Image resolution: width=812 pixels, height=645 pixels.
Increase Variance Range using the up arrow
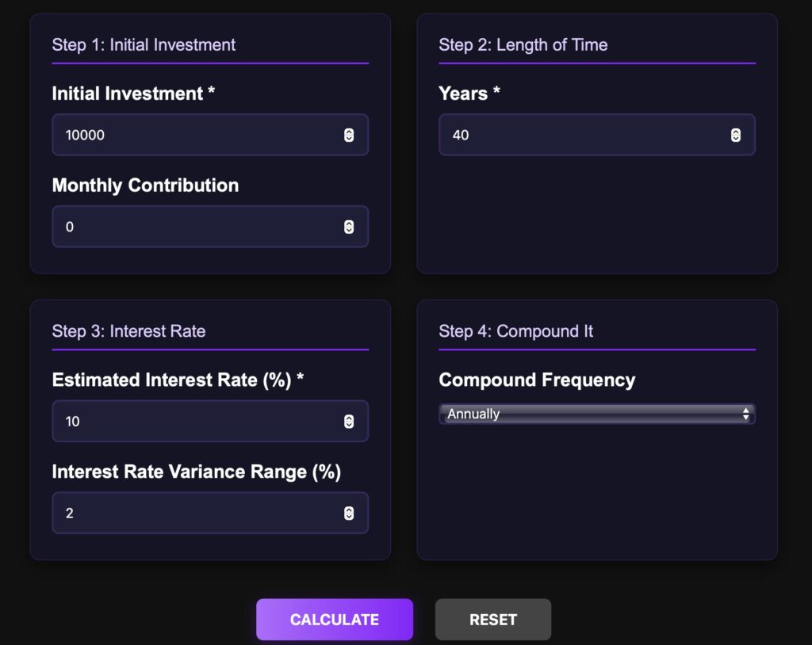point(349,510)
